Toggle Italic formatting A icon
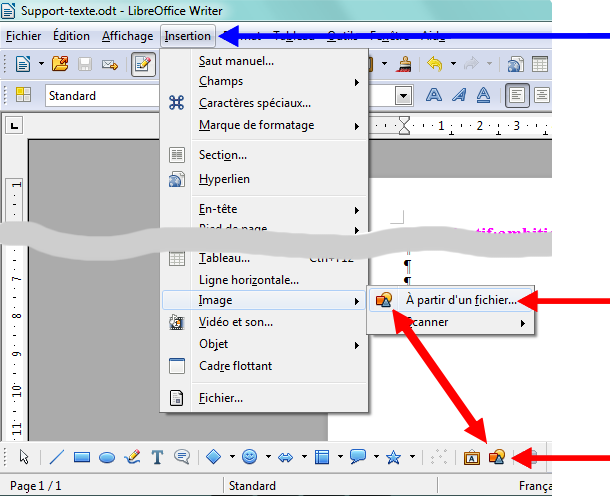This screenshot has width=610, height=496. point(459,95)
